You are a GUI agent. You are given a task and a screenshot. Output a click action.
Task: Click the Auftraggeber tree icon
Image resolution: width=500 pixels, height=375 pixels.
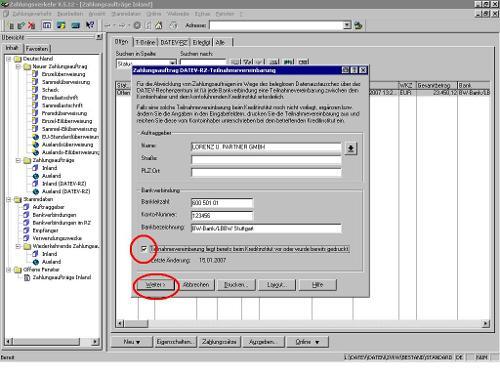coord(26,207)
